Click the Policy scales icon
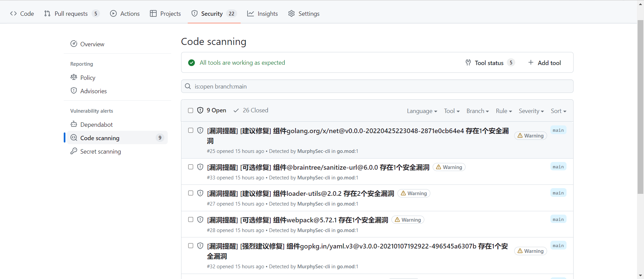Image resolution: width=644 pixels, height=279 pixels. coord(74,77)
